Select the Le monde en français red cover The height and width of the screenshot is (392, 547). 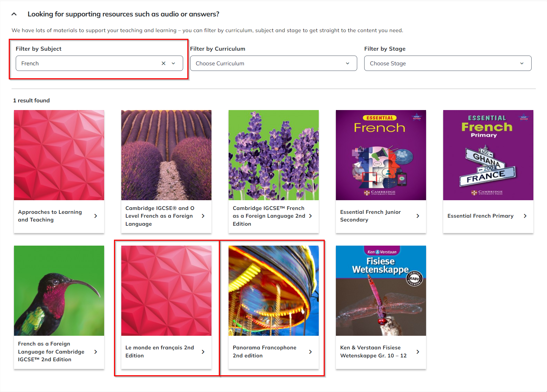(x=166, y=291)
